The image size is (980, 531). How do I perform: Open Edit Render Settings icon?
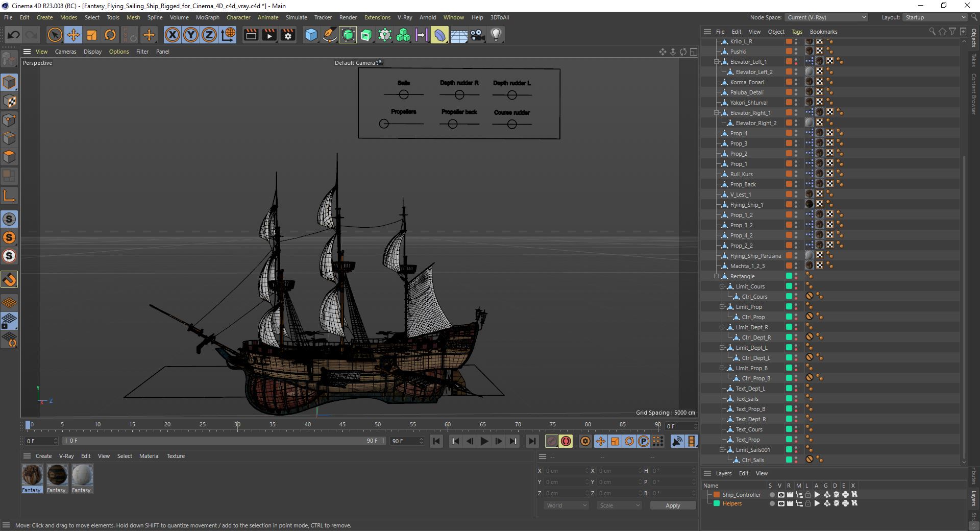tap(288, 35)
